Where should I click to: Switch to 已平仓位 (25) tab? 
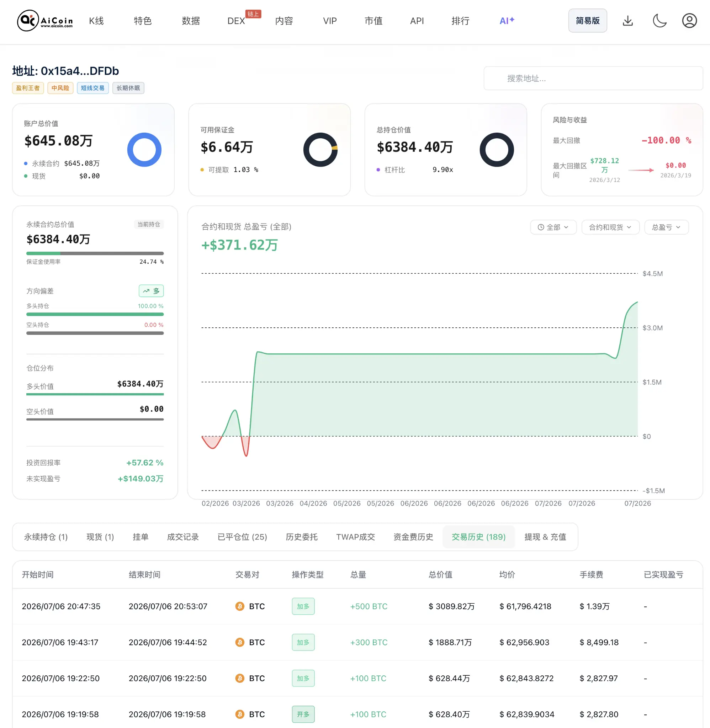[x=242, y=537]
